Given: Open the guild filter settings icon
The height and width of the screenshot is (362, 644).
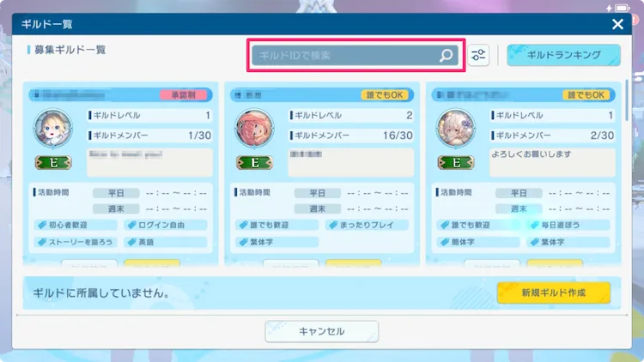Looking at the screenshot, I should 478,55.
